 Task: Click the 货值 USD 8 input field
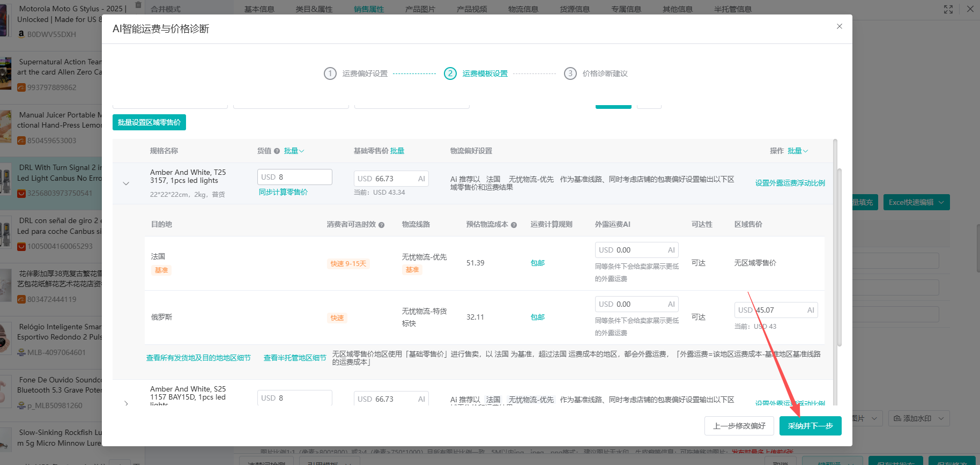(x=294, y=177)
